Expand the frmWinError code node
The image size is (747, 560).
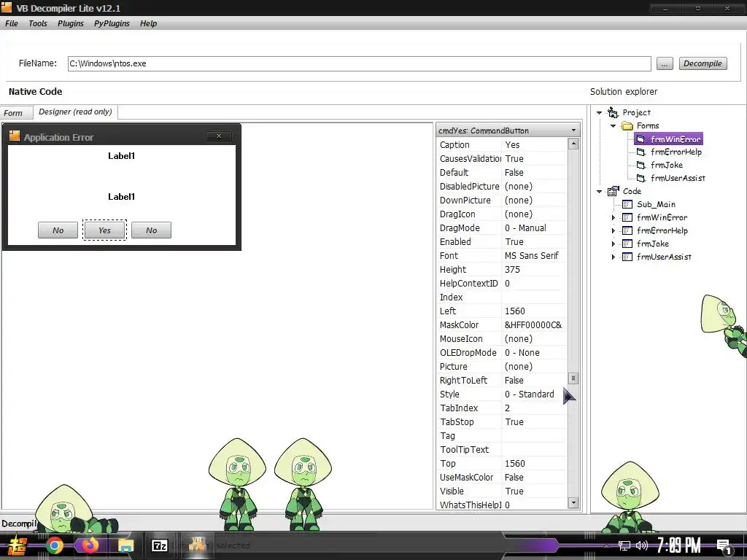pos(614,217)
